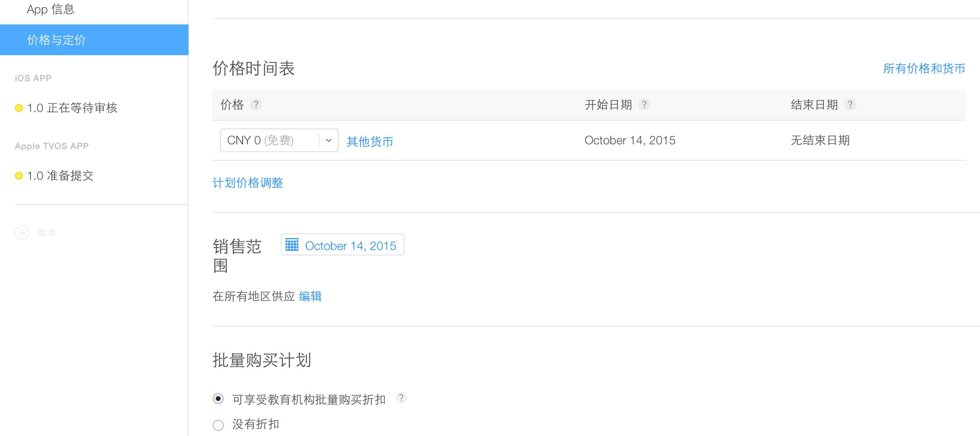Open the 其他货币 link
This screenshot has width=980, height=436.
pyautogui.click(x=370, y=142)
